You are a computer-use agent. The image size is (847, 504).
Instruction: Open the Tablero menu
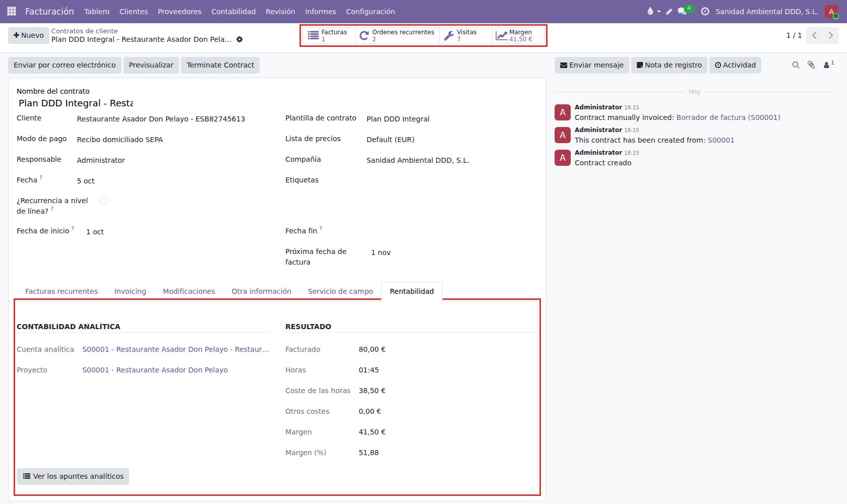tap(97, 11)
